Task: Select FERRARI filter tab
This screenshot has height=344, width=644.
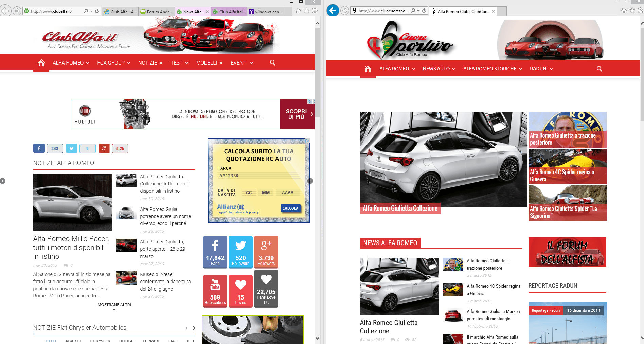Action: 151,341
